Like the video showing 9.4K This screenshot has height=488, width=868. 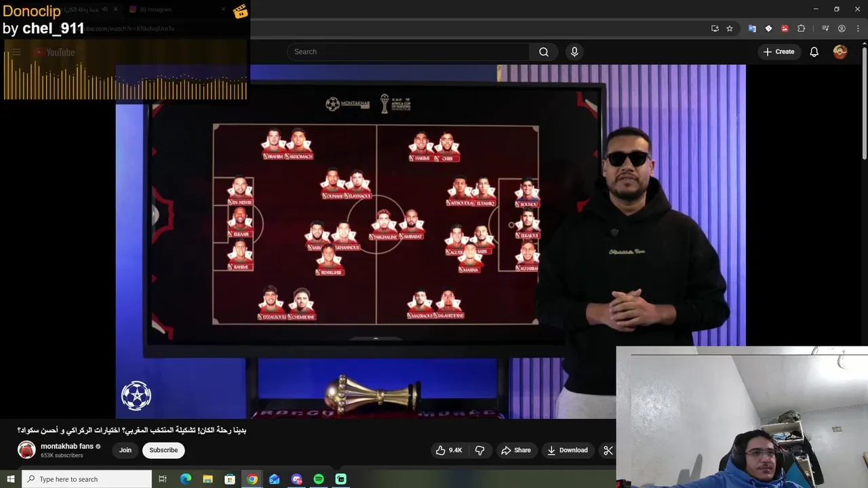click(x=449, y=450)
